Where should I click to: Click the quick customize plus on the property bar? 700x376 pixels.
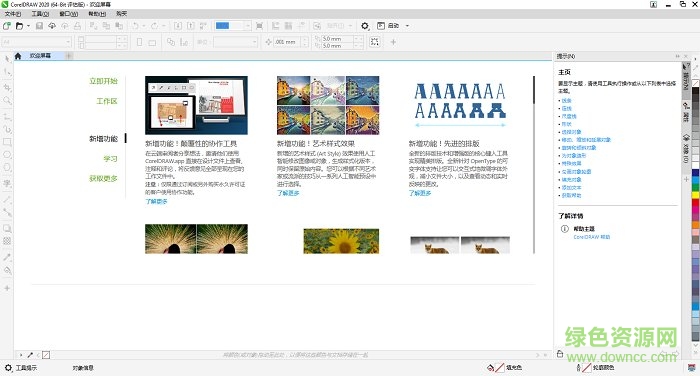(x=393, y=42)
